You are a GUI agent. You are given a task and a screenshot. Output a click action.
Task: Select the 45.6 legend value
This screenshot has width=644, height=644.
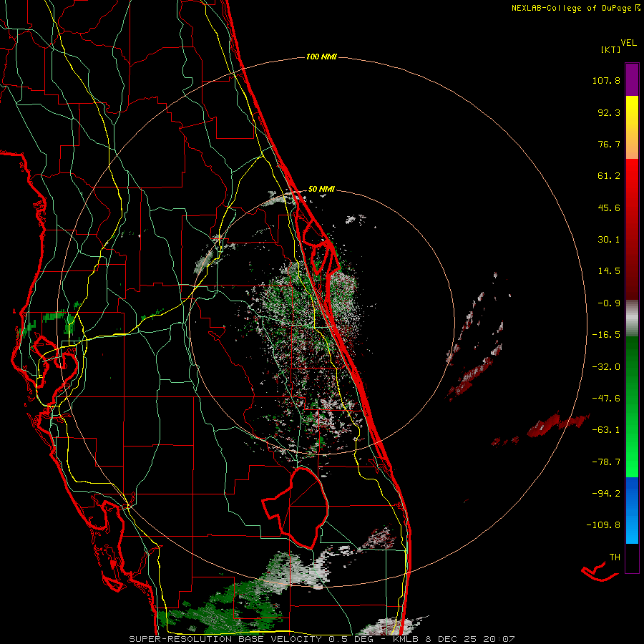[609, 208]
